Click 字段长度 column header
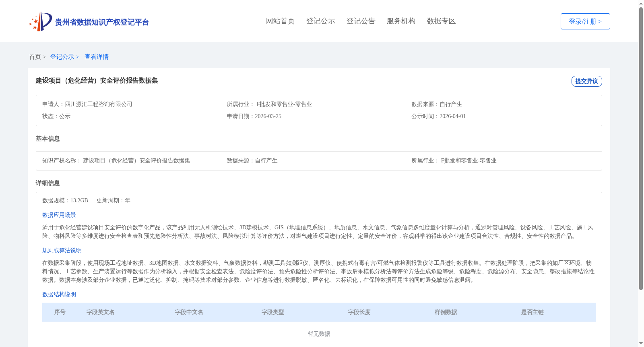Screen dimensions: 644x347 pos(359,312)
